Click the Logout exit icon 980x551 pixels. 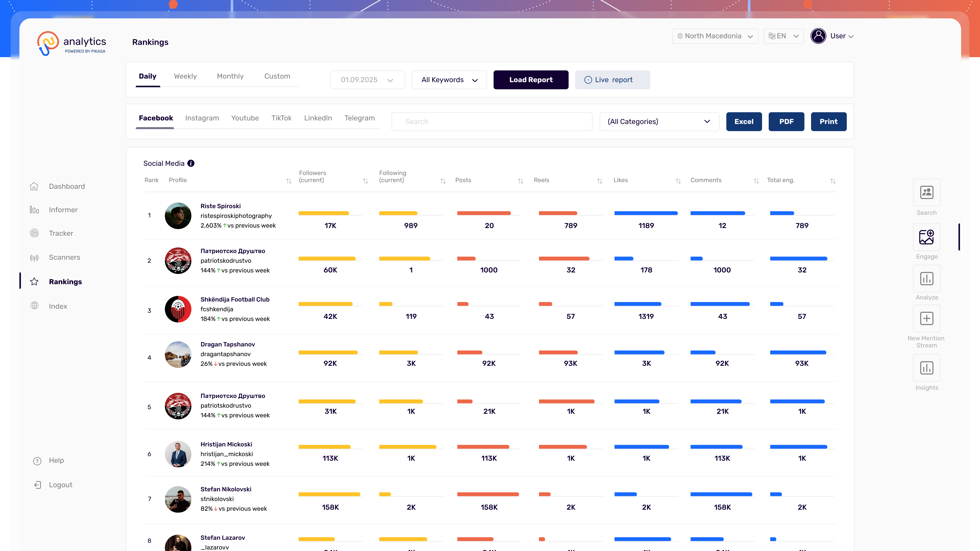tap(37, 485)
